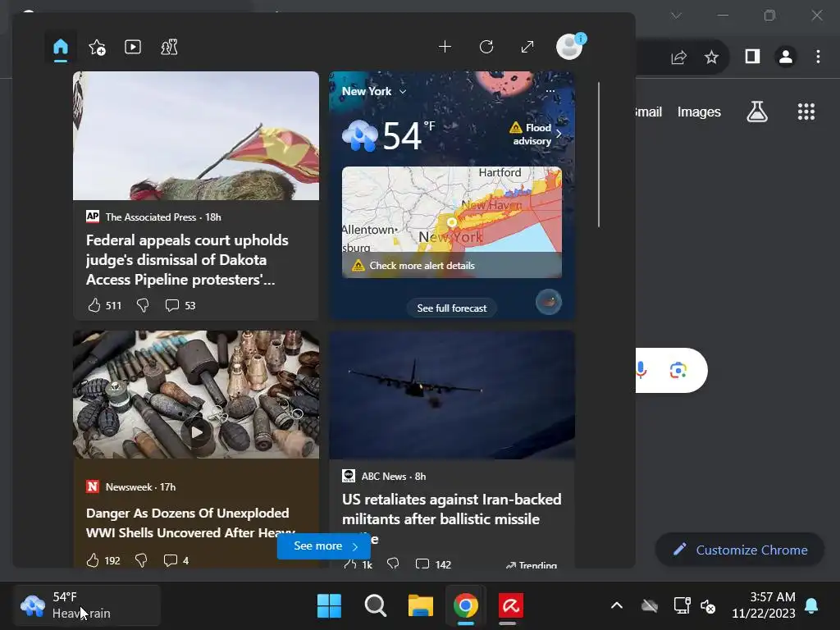Add a widget with the plus icon

click(x=445, y=47)
